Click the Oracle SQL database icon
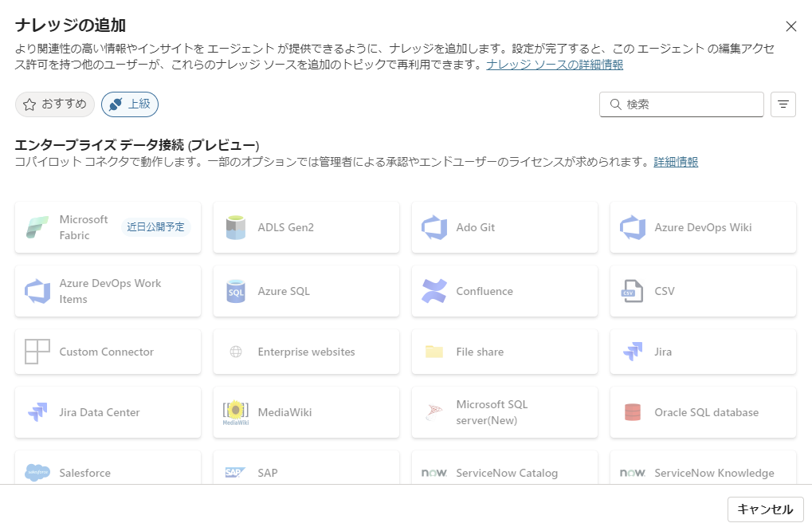The width and height of the screenshot is (812, 531). pos(632,412)
